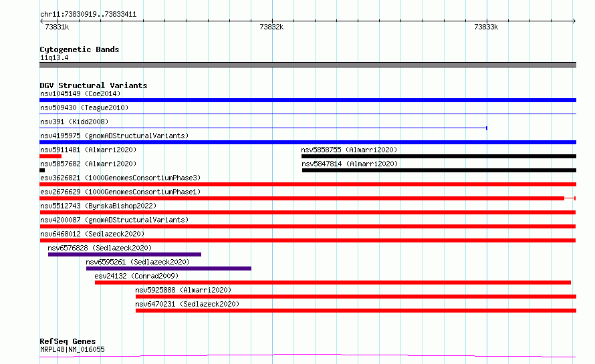
Task: Open nsv6576828 (Sedlazeck2020) label
Action: pyautogui.click(x=100, y=248)
